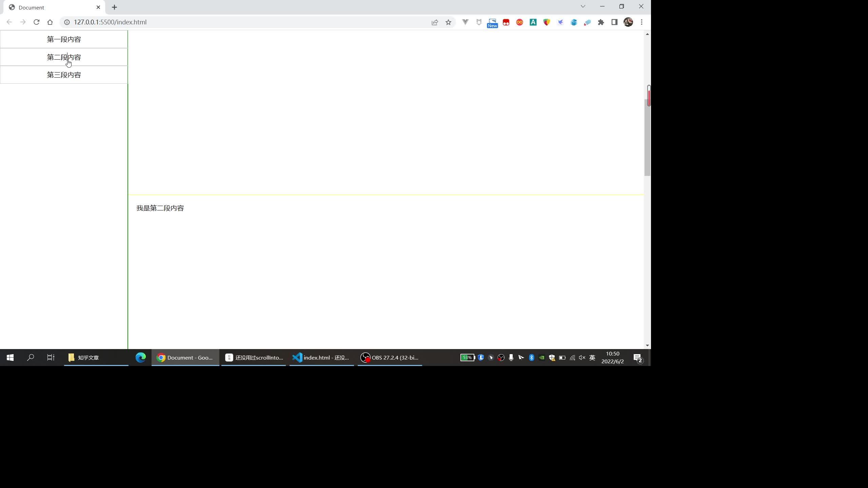868x488 pixels.
Task: View site information icon in address bar
Action: coord(67,22)
